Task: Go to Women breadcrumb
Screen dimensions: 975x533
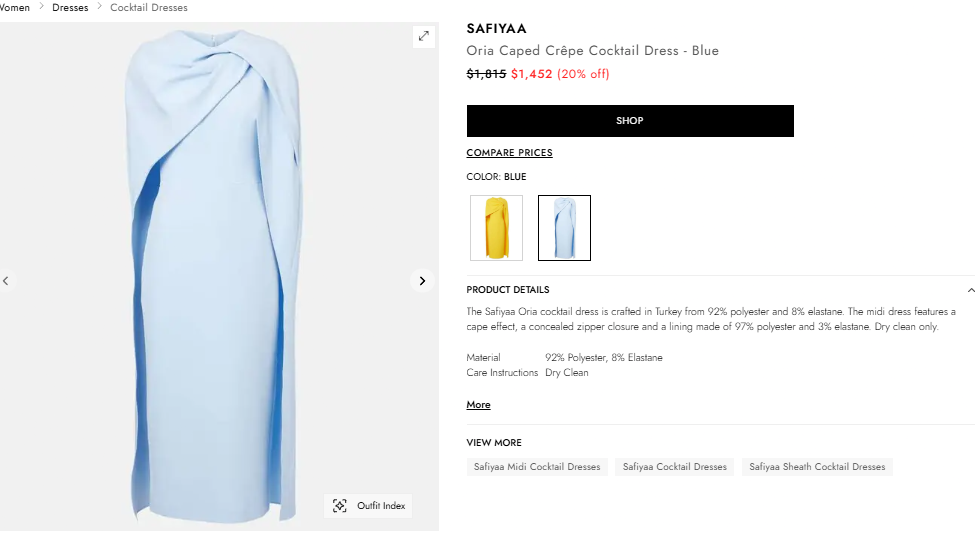Action: point(15,7)
